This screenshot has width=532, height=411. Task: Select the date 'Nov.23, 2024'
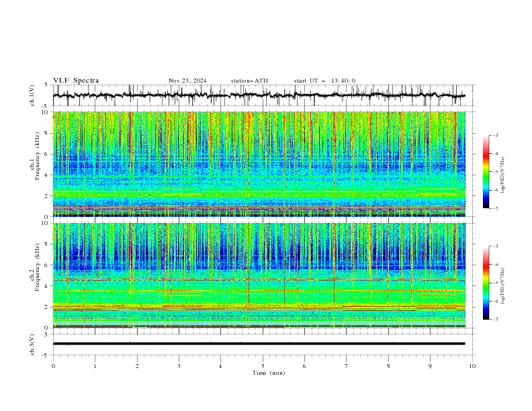(x=187, y=81)
